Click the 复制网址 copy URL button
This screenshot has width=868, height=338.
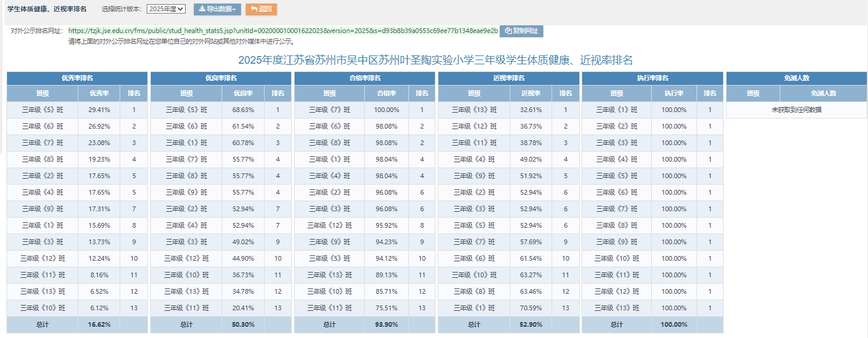pos(521,31)
